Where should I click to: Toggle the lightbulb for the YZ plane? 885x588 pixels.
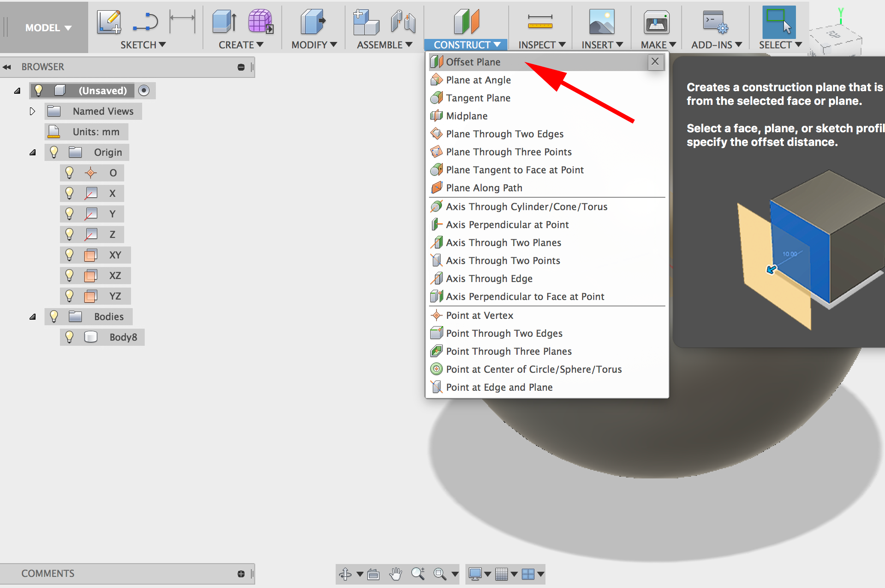pos(69,296)
